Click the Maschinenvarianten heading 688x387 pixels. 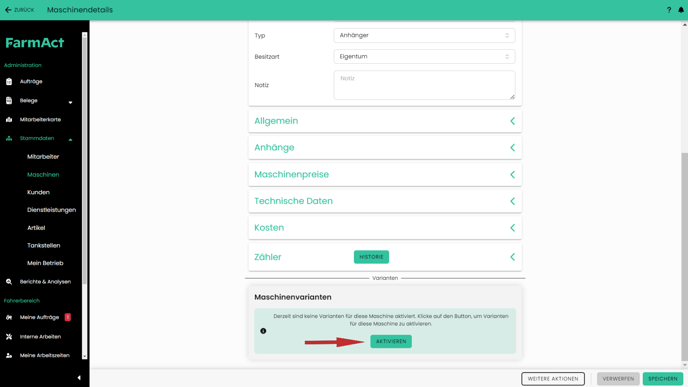[293, 297]
